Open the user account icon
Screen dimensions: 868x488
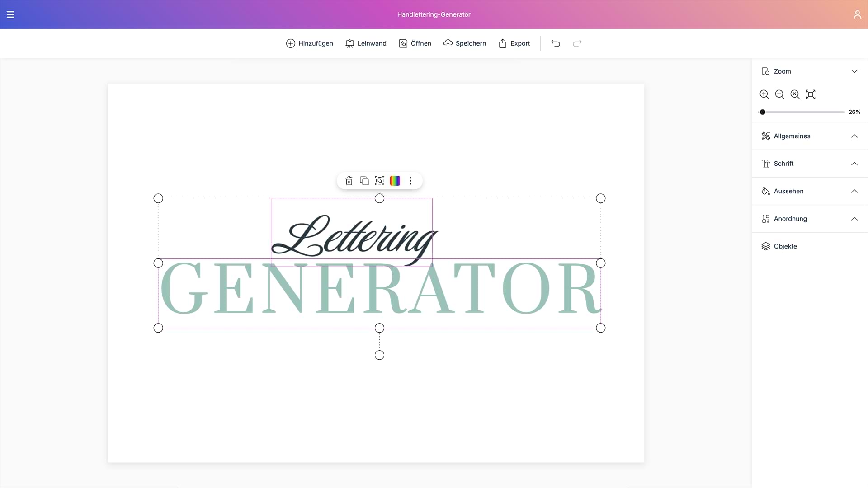tap(857, 14)
